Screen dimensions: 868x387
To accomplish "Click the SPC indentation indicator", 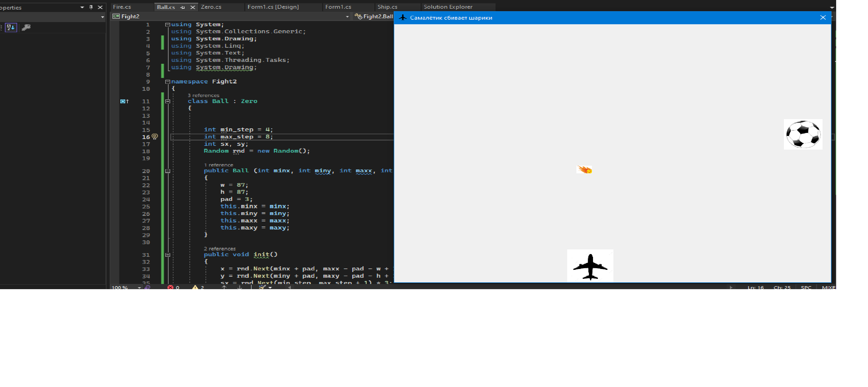I will 806,288.
